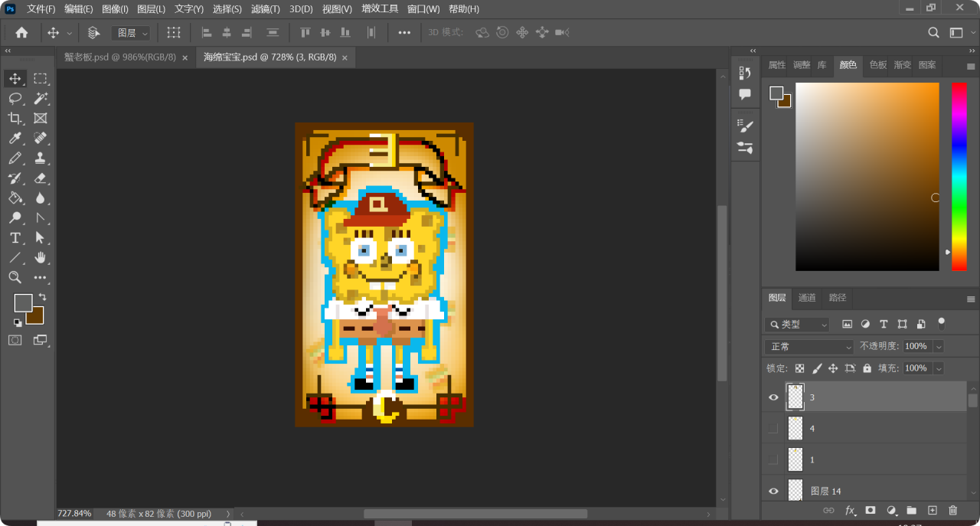The width and height of the screenshot is (980, 526).
Task: Open the 滤镜(T) menu
Action: [x=266, y=9]
